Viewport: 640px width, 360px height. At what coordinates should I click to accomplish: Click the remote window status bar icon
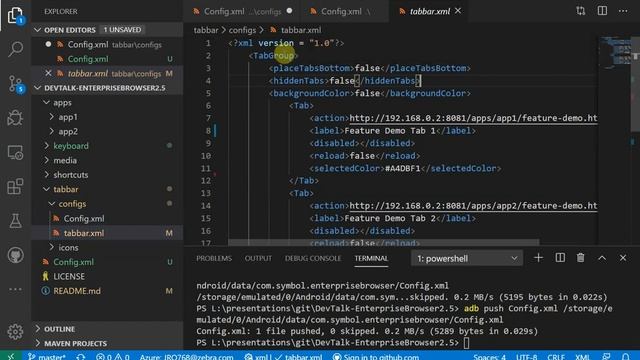tap(11, 356)
